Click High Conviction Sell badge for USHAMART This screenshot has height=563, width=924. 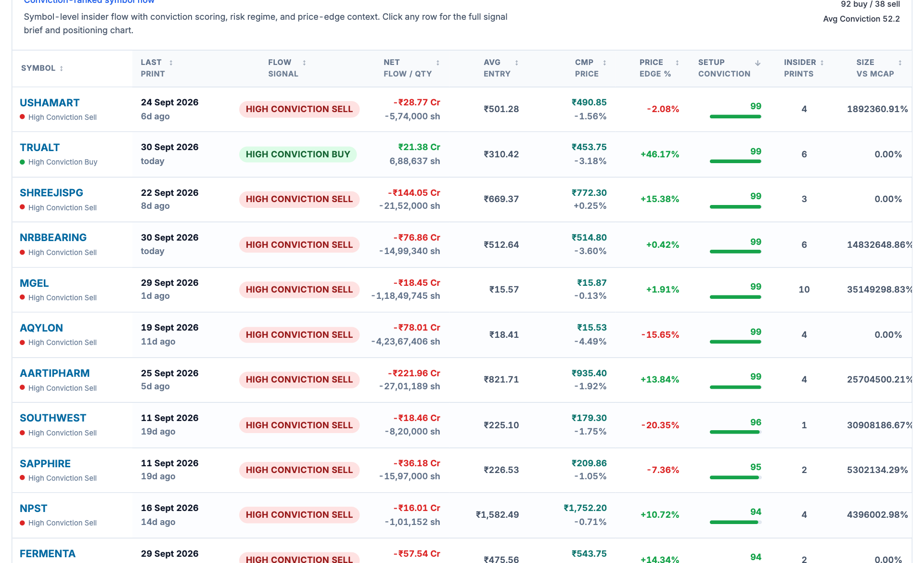point(299,109)
